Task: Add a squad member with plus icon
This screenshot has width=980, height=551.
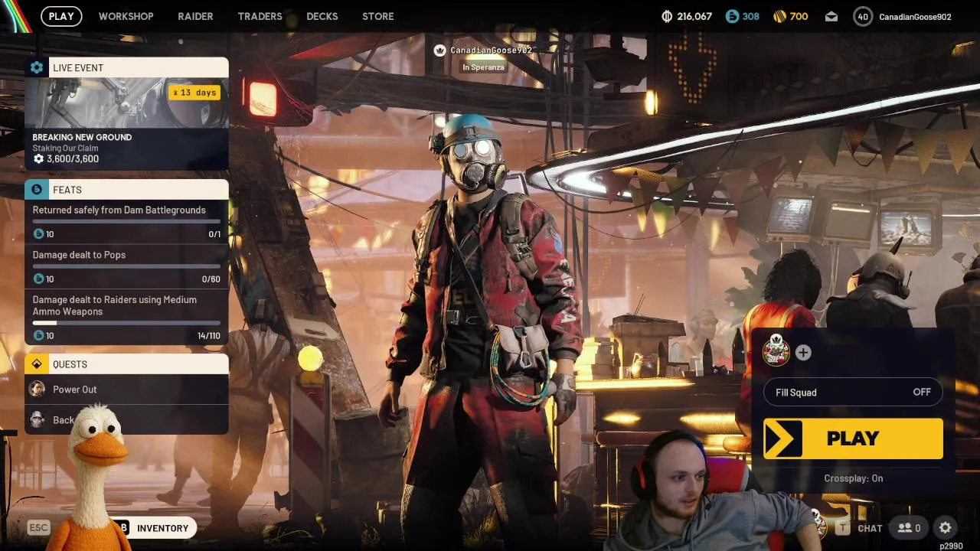Action: tap(803, 353)
